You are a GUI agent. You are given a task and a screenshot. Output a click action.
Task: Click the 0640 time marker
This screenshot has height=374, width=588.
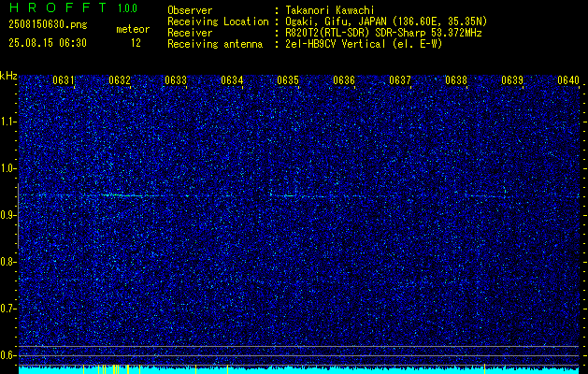(568, 80)
